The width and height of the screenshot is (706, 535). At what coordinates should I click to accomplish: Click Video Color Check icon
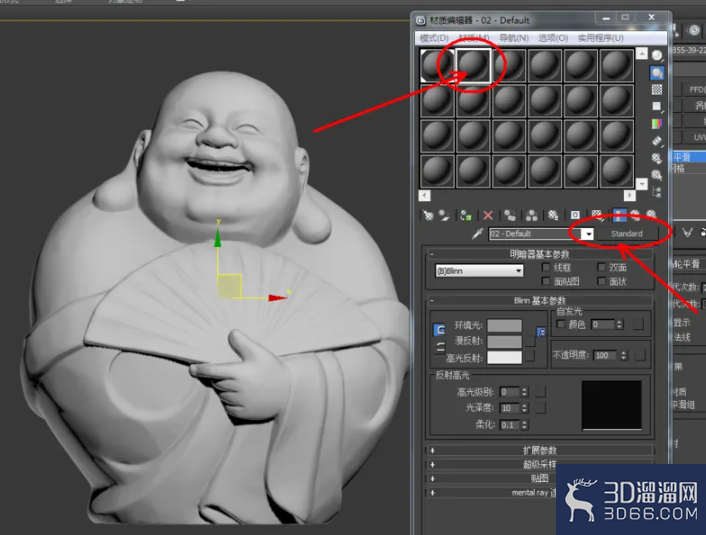(657, 123)
